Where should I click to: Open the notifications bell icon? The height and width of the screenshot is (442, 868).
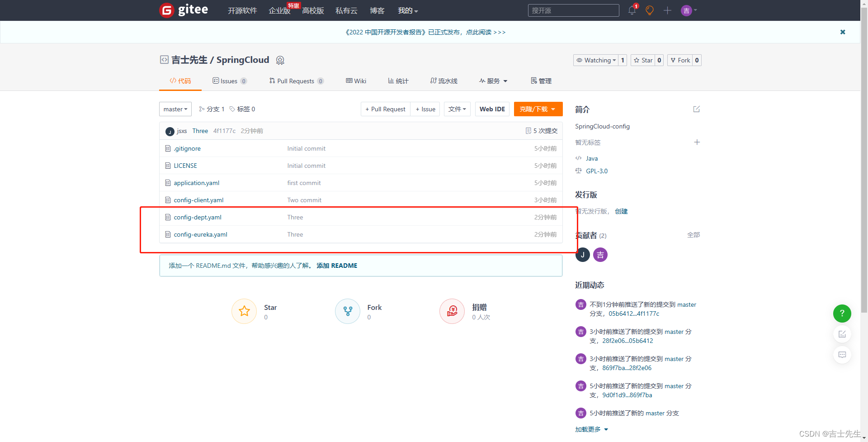point(632,10)
